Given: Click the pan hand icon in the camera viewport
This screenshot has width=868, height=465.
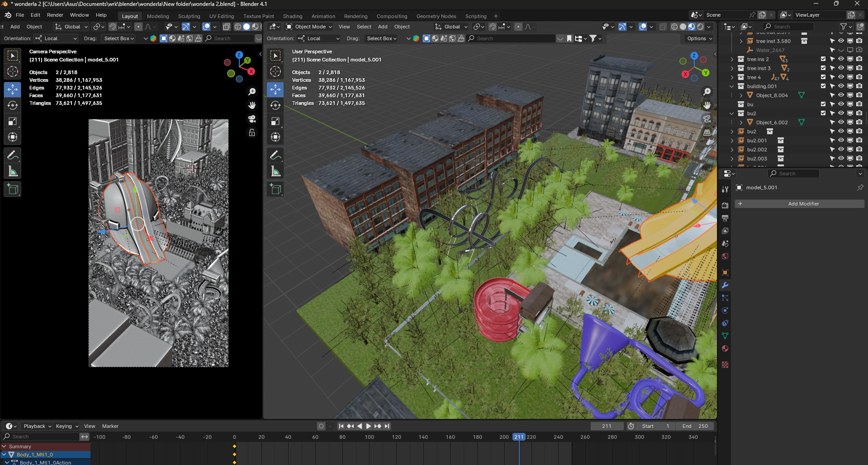Looking at the screenshot, I should [252, 105].
